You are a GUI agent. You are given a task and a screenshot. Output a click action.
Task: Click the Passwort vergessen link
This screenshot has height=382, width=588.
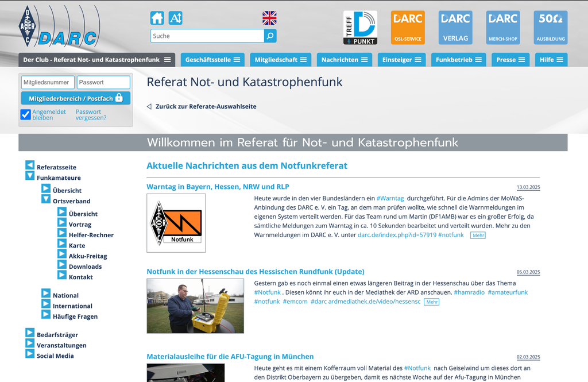[x=91, y=115]
